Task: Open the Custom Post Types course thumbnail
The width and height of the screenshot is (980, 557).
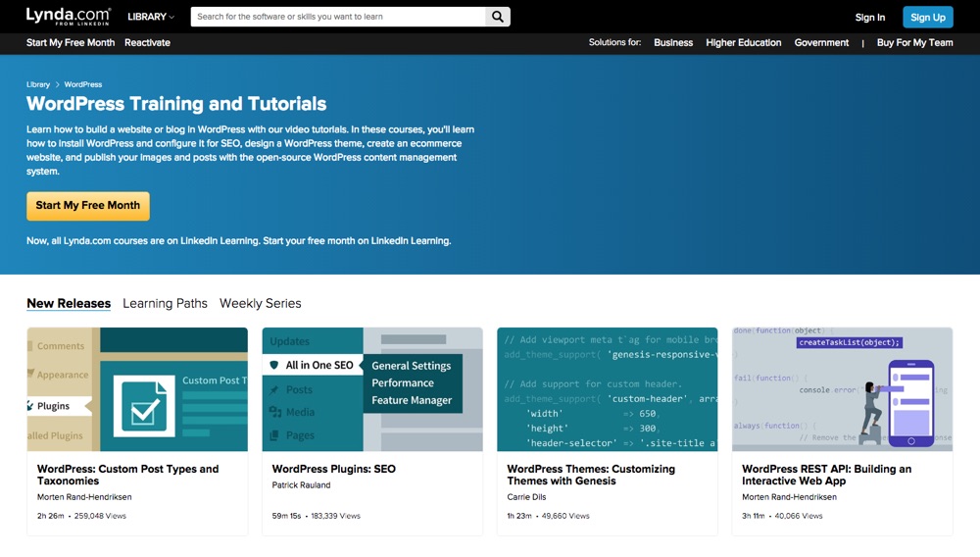Action: click(x=137, y=389)
